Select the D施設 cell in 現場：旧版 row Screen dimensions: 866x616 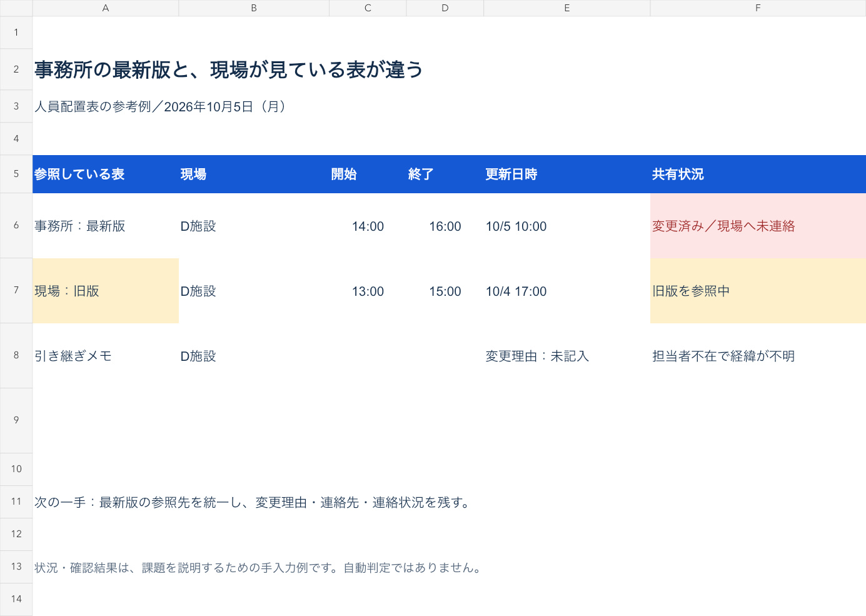[x=254, y=291]
